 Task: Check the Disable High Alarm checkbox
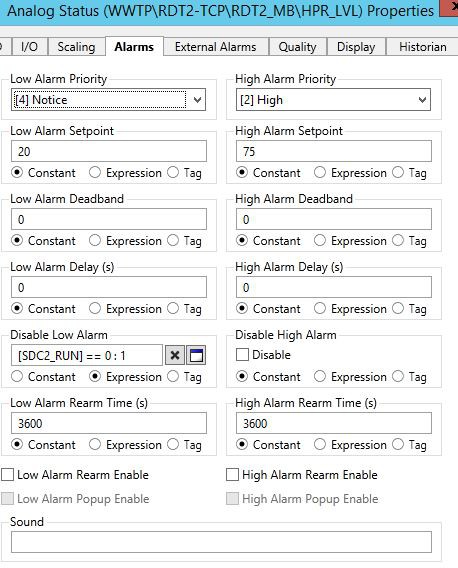[x=242, y=355]
